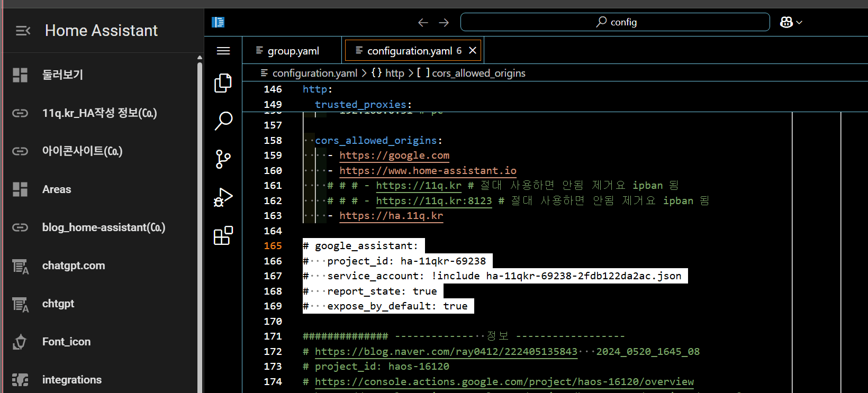Open the blog.naver.com/ray0412 link
The image size is (868, 393).
(x=446, y=352)
